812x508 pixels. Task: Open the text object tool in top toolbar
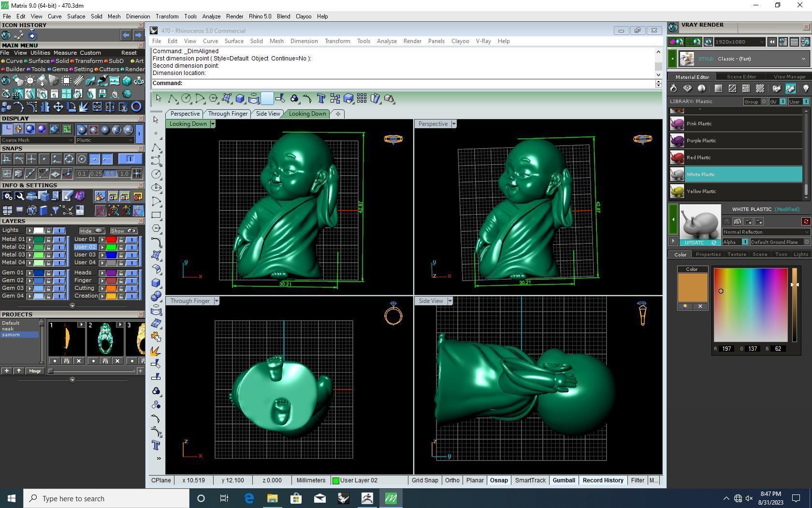coord(321,99)
